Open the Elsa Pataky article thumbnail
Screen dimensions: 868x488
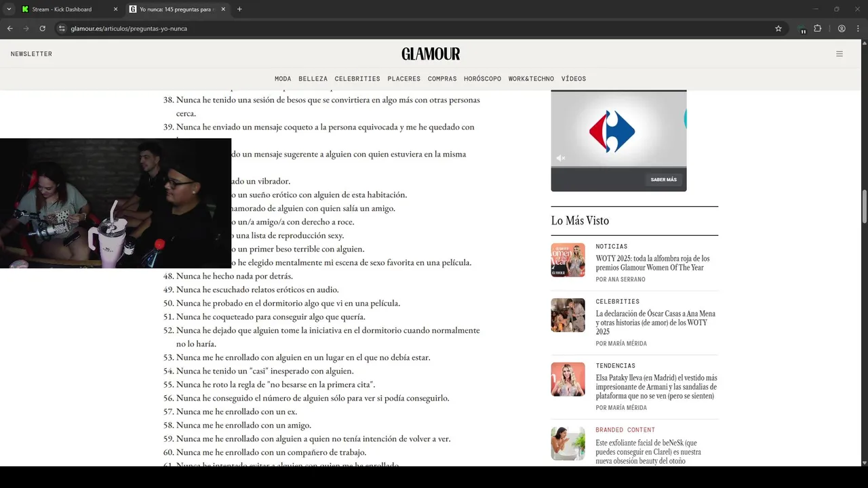tap(568, 380)
